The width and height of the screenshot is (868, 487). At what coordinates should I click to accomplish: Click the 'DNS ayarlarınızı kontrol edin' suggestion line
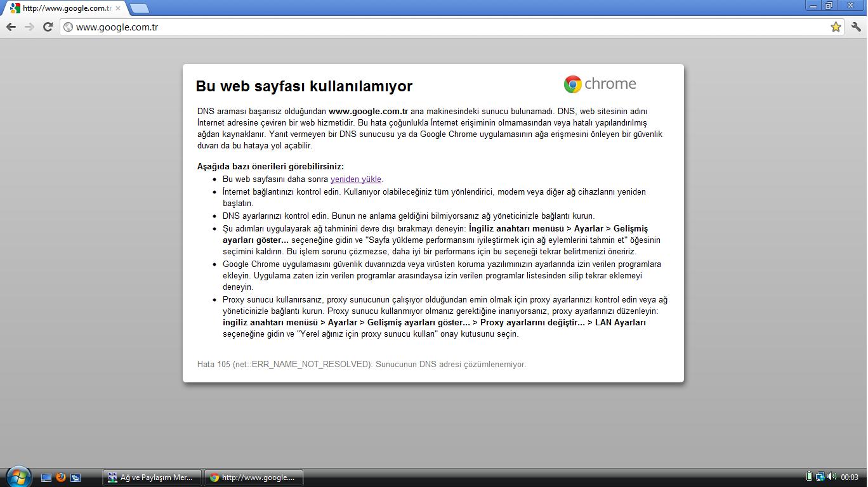pyautogui.click(x=409, y=216)
